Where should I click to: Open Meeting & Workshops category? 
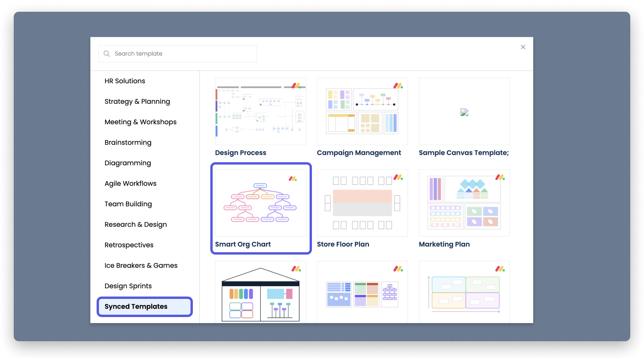141,122
